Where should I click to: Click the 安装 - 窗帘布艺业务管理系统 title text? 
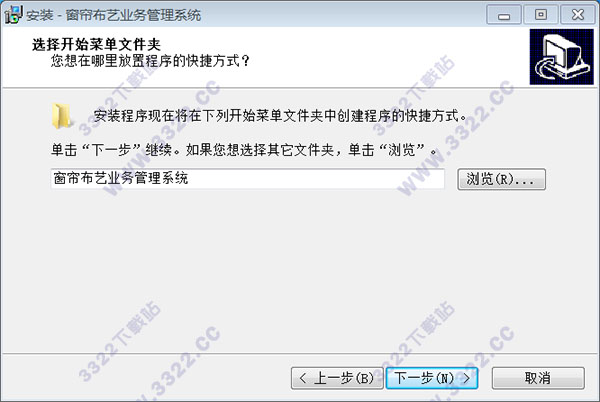114,15
